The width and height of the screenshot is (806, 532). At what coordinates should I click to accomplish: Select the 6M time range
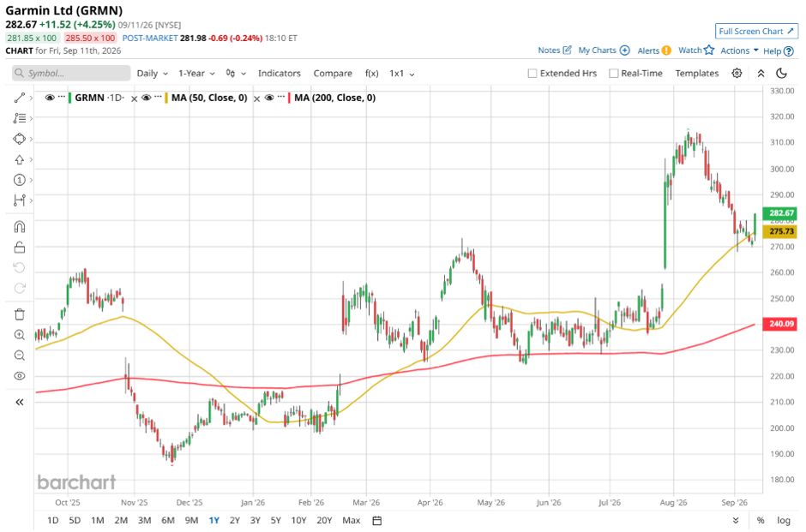(168, 520)
